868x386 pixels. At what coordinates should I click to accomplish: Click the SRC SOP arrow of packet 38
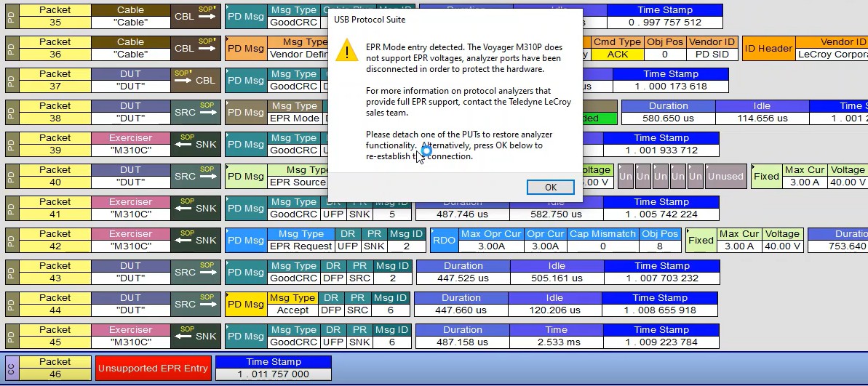coord(196,113)
